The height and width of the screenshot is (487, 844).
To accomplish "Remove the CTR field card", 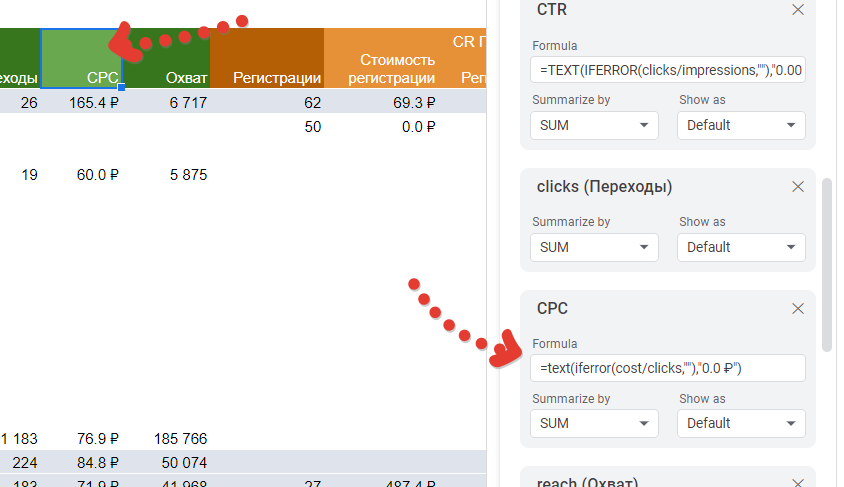I will 798,10.
